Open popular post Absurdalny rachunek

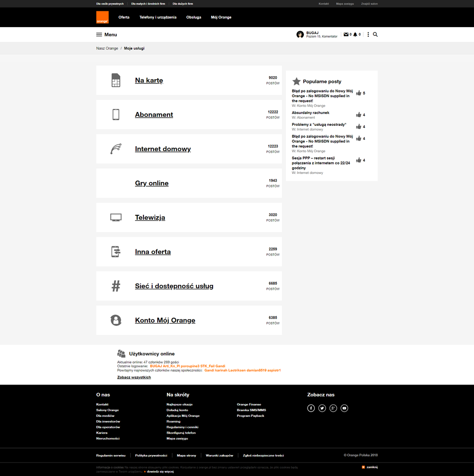pyautogui.click(x=310, y=113)
